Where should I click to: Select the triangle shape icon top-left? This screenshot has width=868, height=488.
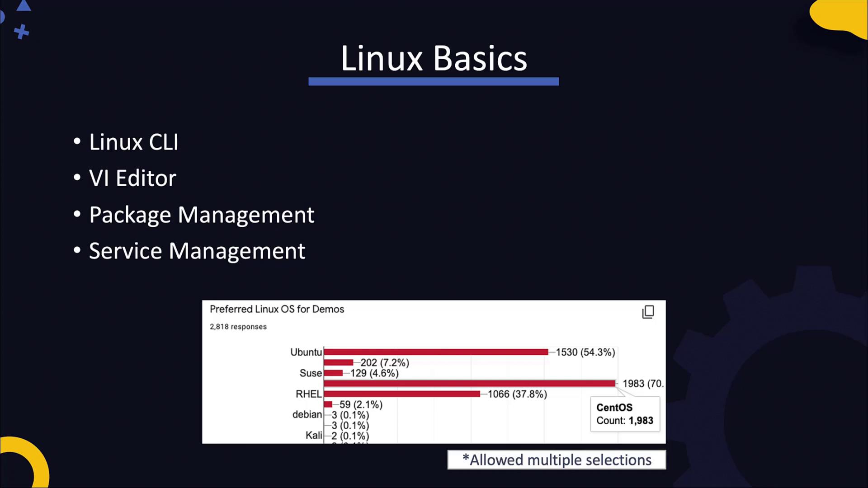24,6
